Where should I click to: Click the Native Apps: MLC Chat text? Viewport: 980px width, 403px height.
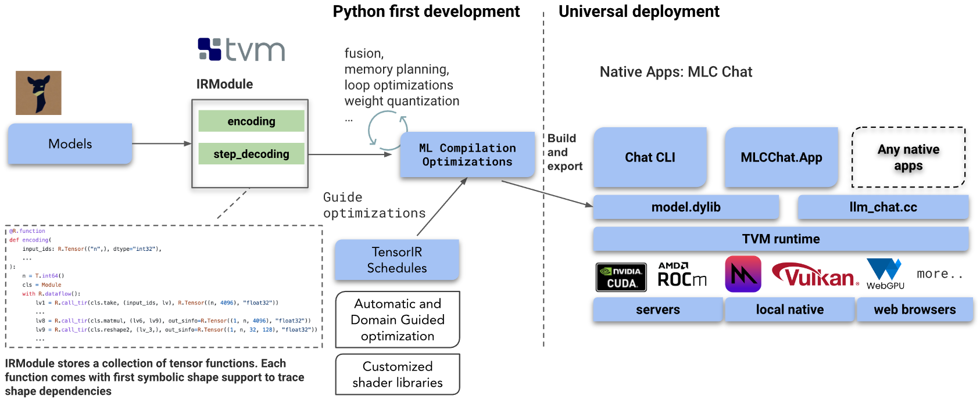click(x=676, y=72)
